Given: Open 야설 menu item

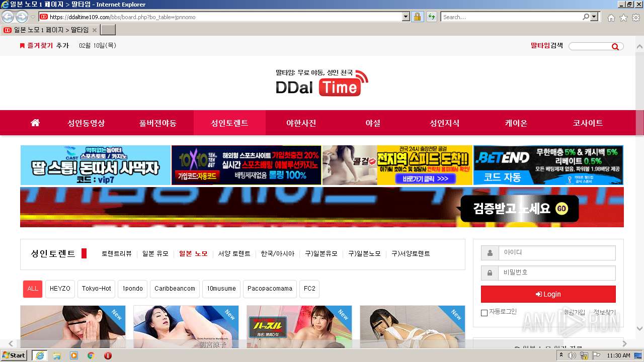Looking at the screenshot, I should (x=373, y=123).
